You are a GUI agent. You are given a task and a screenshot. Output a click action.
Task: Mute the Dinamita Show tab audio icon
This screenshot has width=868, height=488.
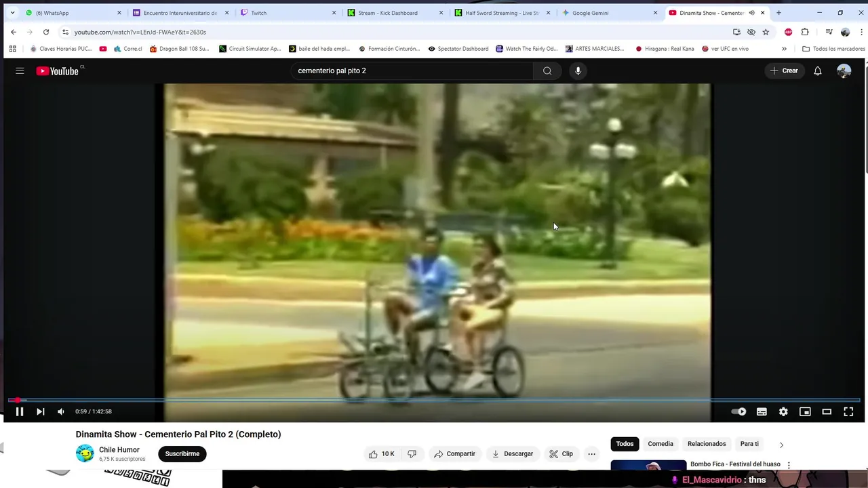click(x=751, y=13)
